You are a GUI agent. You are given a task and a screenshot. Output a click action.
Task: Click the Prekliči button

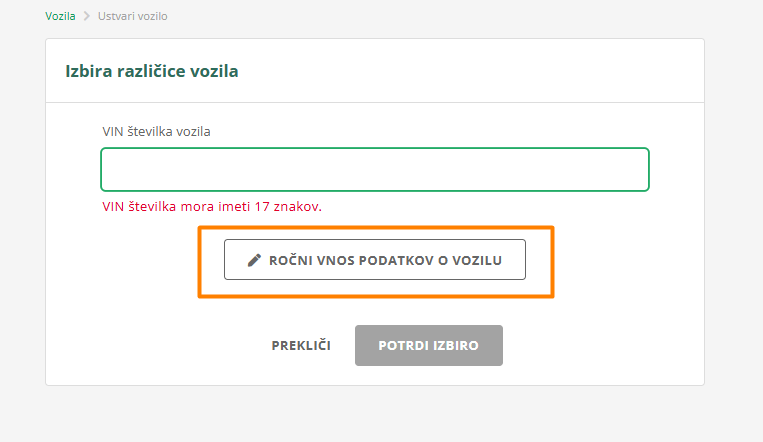coord(301,346)
